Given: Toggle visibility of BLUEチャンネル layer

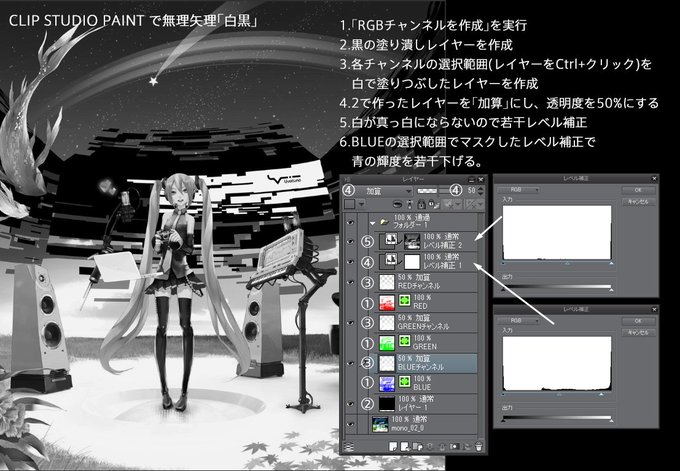Looking at the screenshot, I should 350,363.
